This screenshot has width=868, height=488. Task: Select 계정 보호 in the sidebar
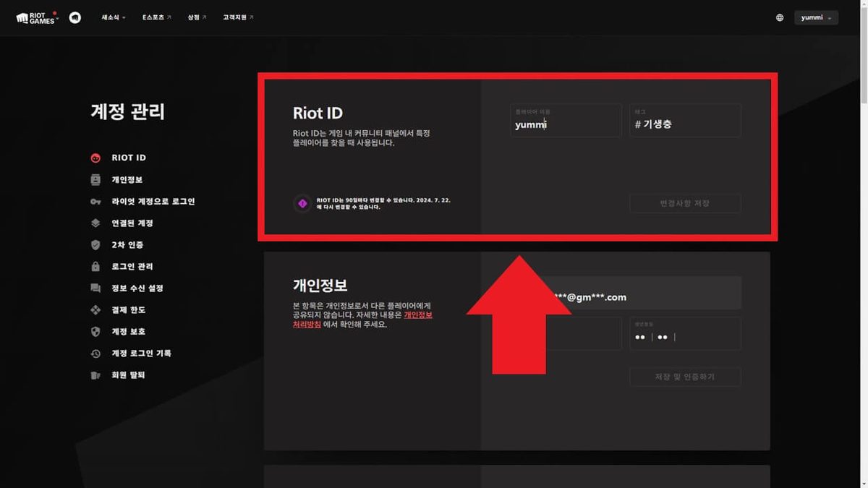tap(129, 331)
